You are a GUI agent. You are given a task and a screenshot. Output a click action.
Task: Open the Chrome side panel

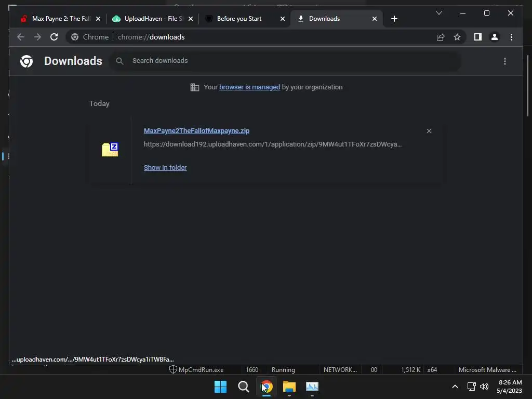(x=478, y=37)
